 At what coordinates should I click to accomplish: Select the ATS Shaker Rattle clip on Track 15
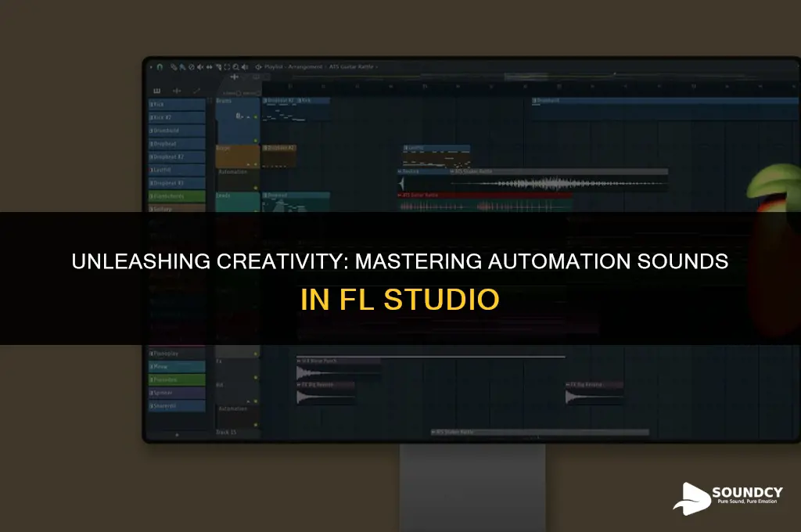(540, 433)
